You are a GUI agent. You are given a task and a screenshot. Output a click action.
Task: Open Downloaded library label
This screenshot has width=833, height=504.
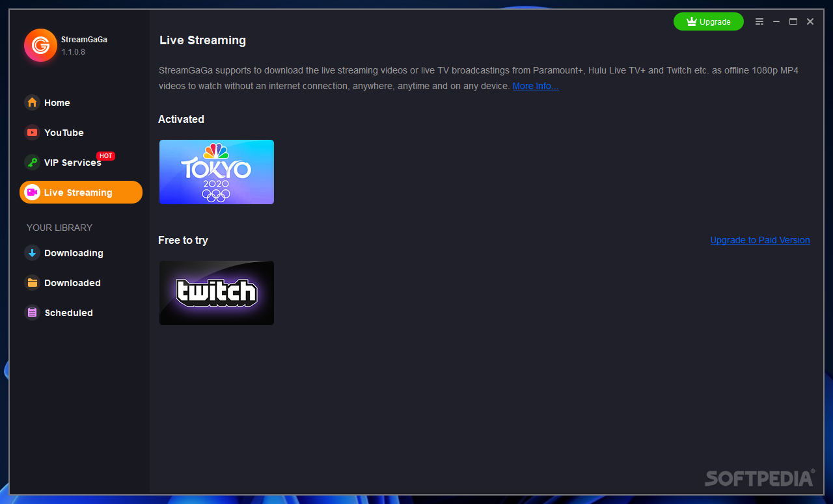coord(72,283)
